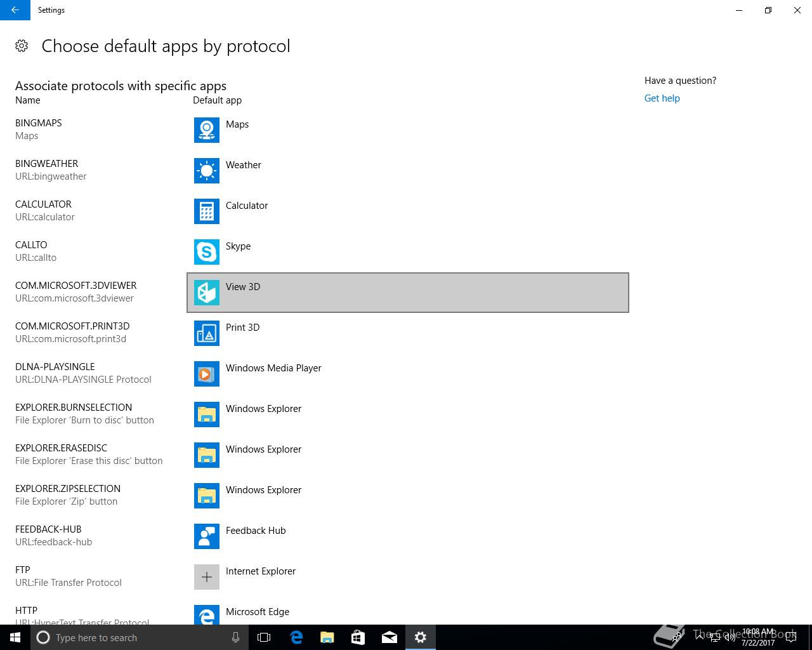Click the Feedback Hub app icon
Image resolution: width=812 pixels, height=650 pixels.
pos(207,536)
